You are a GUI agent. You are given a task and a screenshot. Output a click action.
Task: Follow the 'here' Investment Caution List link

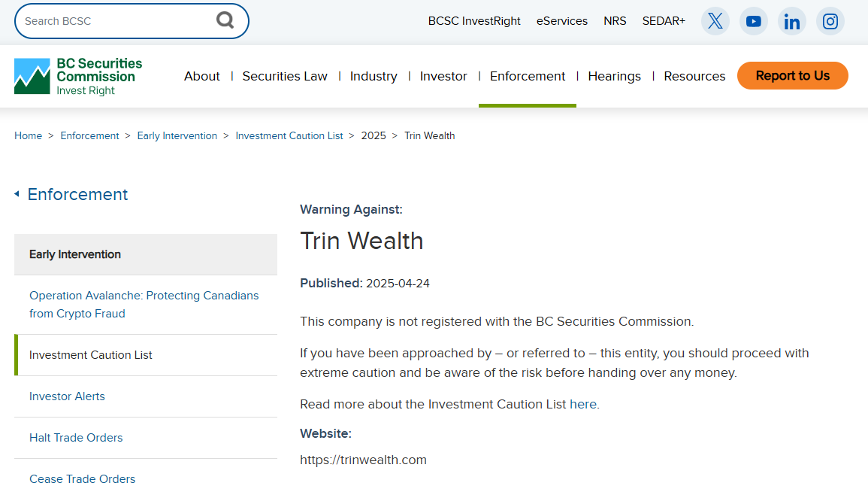point(582,404)
